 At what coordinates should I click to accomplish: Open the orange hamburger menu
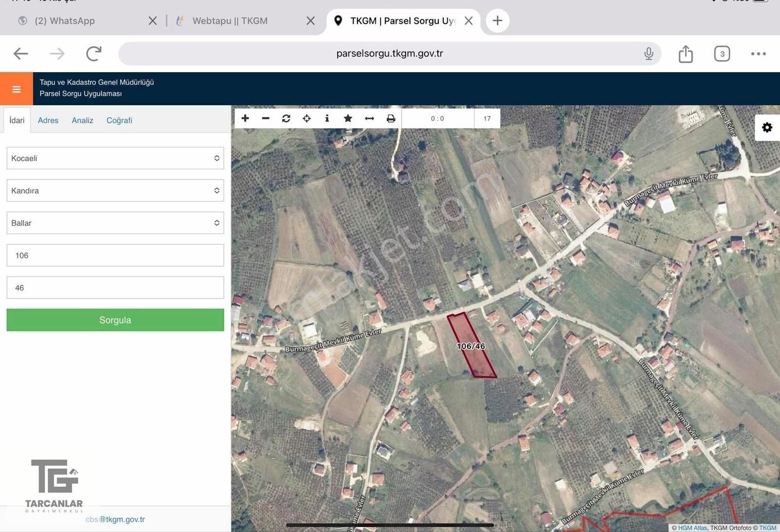coord(17,89)
